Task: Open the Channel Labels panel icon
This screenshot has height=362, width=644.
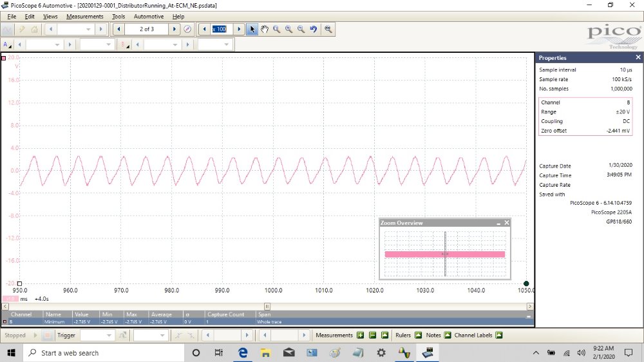Action: (499, 335)
